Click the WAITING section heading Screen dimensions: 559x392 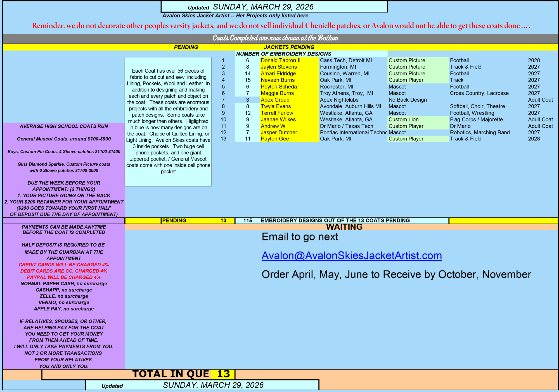click(344, 227)
